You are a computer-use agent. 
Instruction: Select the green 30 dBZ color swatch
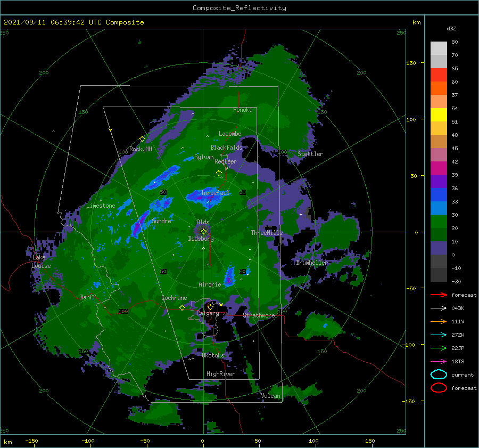(x=439, y=222)
